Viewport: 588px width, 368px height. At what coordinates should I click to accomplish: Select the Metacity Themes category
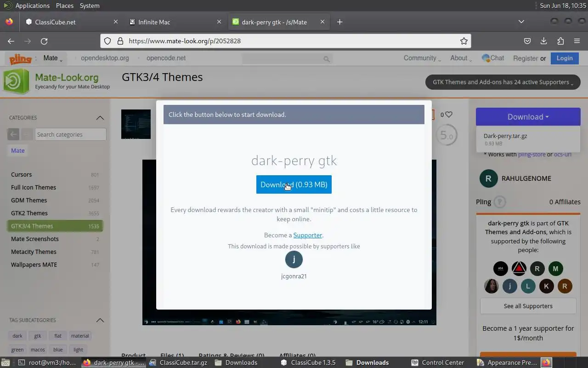pos(55,252)
